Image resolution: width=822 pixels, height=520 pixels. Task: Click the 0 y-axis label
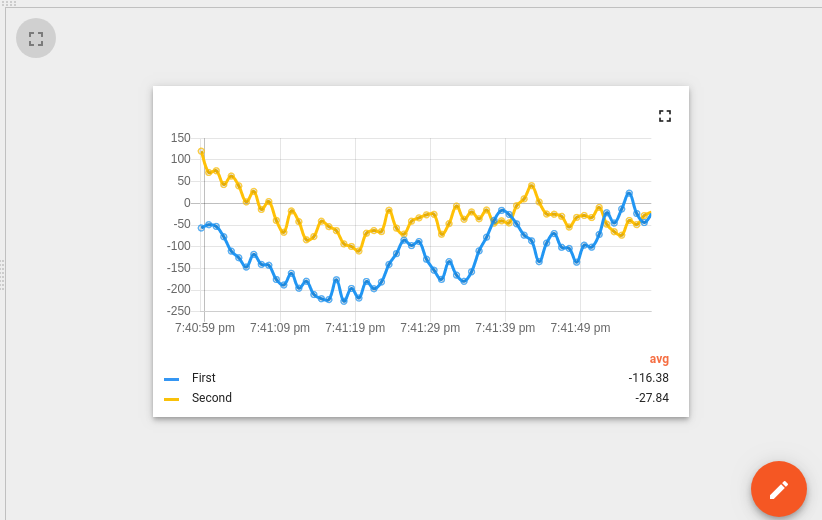click(x=187, y=203)
